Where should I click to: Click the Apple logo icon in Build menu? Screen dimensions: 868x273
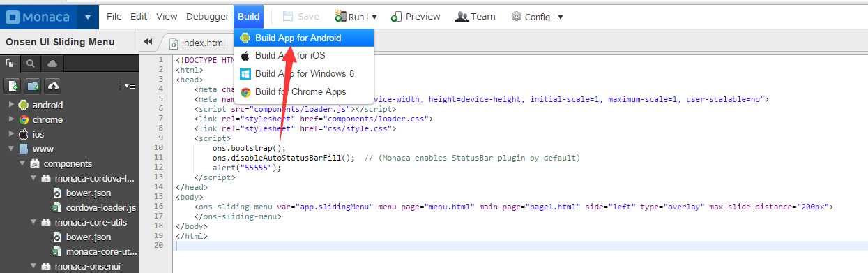coord(245,55)
